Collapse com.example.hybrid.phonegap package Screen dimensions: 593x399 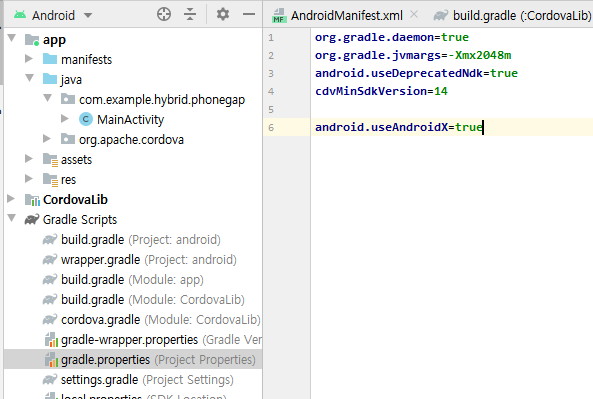(47, 98)
